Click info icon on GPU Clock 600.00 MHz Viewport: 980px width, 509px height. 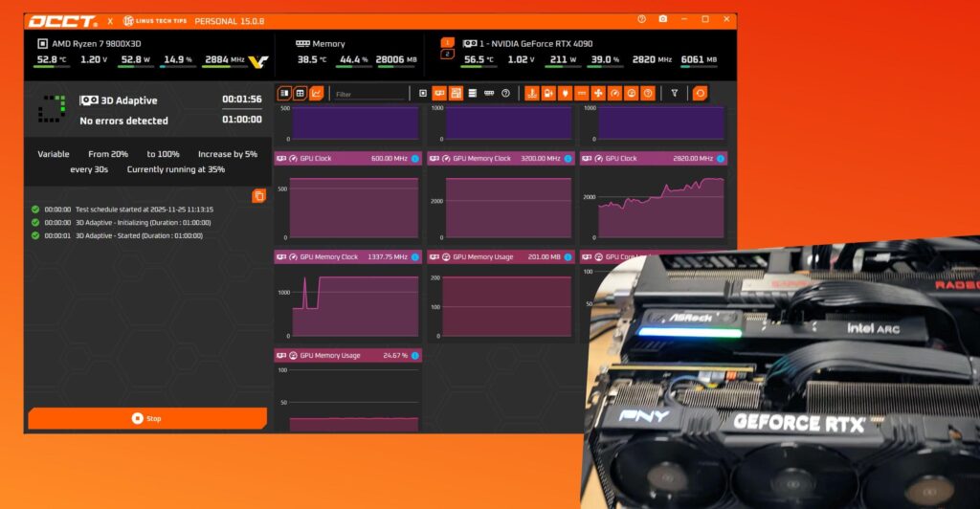(415, 159)
